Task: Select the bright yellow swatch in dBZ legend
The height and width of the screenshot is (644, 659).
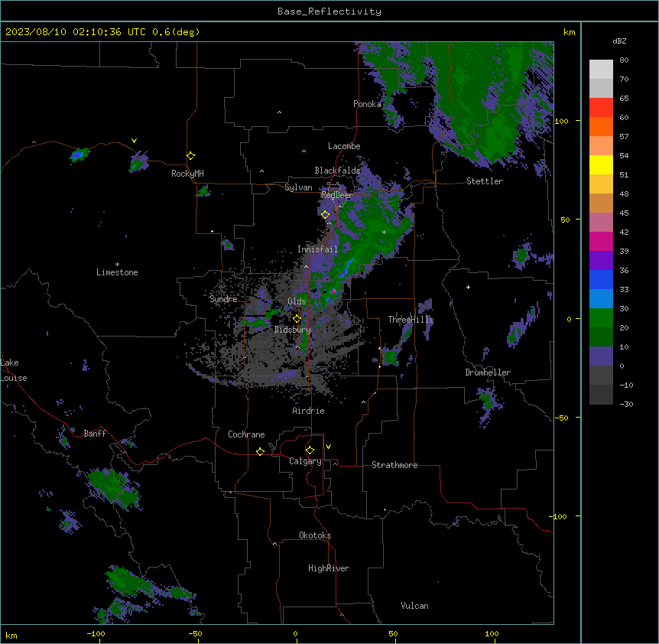Action: 601,164
